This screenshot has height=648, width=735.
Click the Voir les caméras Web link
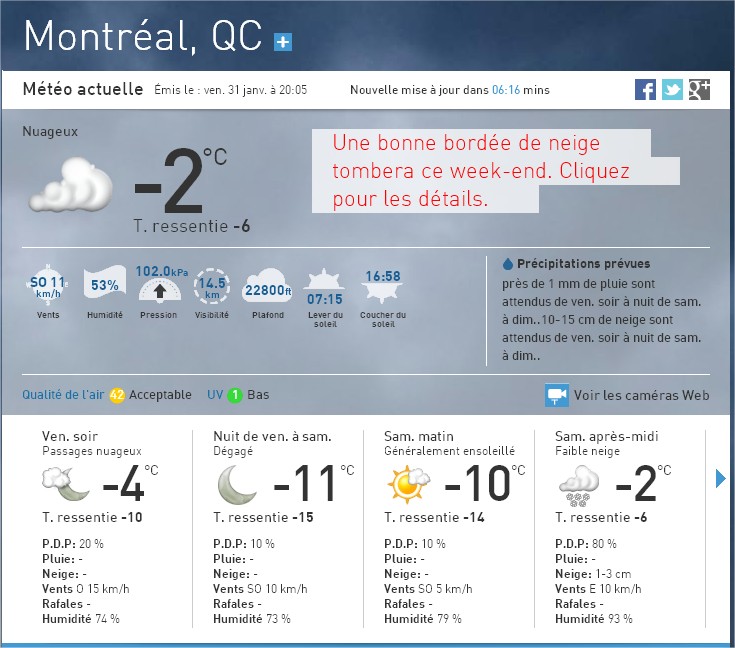click(x=641, y=395)
